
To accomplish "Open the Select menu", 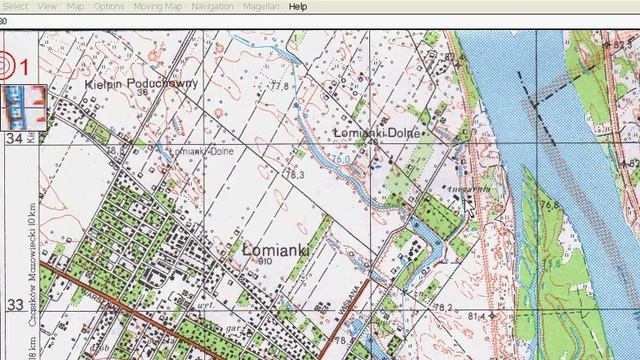I will point(16,7).
